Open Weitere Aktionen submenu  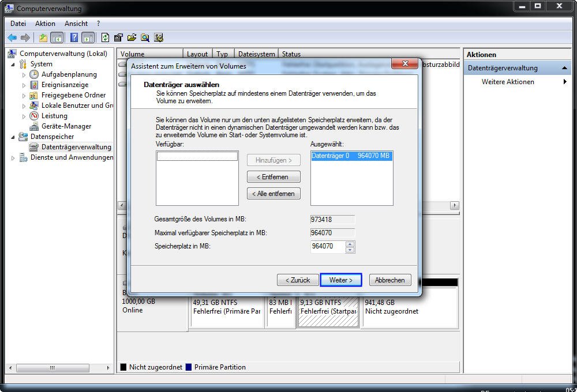[516, 82]
